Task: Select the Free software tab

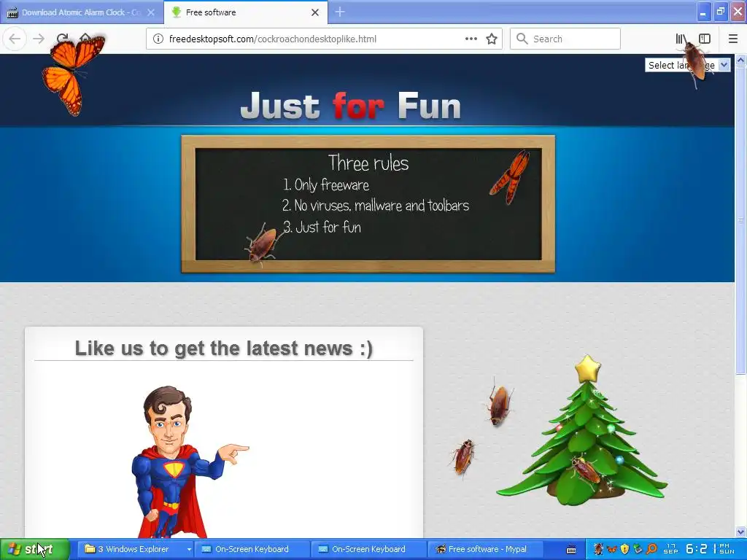Action: pyautogui.click(x=246, y=12)
